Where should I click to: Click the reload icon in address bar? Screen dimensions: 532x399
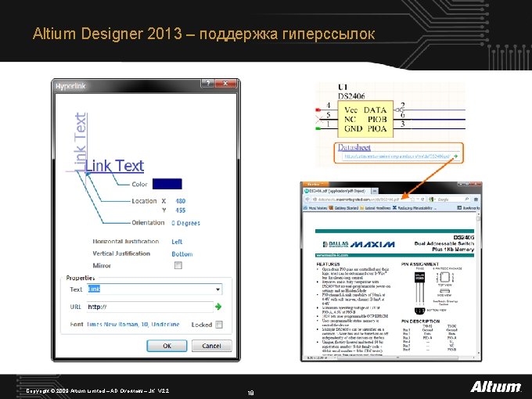pos(422,199)
